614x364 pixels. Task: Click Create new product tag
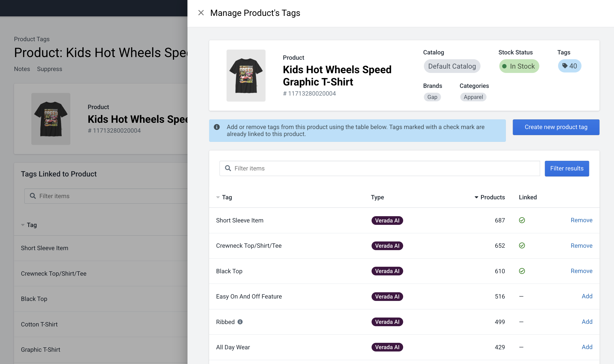[x=556, y=127]
